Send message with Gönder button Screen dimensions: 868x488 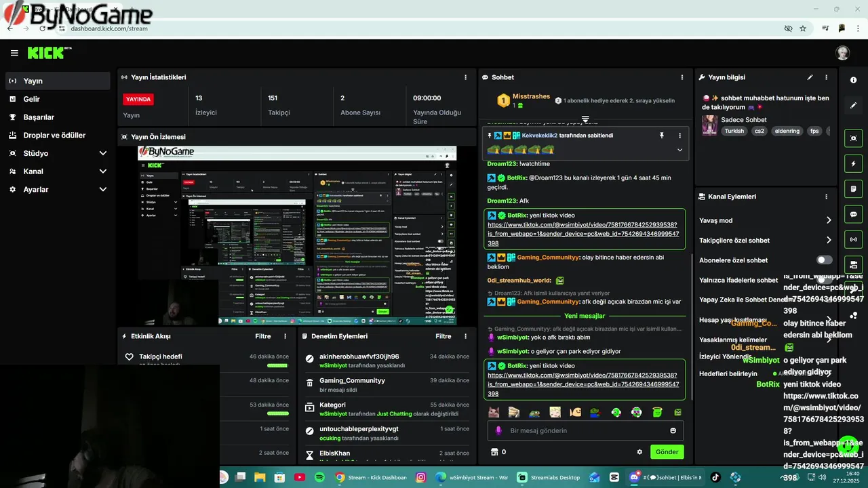coord(667,452)
